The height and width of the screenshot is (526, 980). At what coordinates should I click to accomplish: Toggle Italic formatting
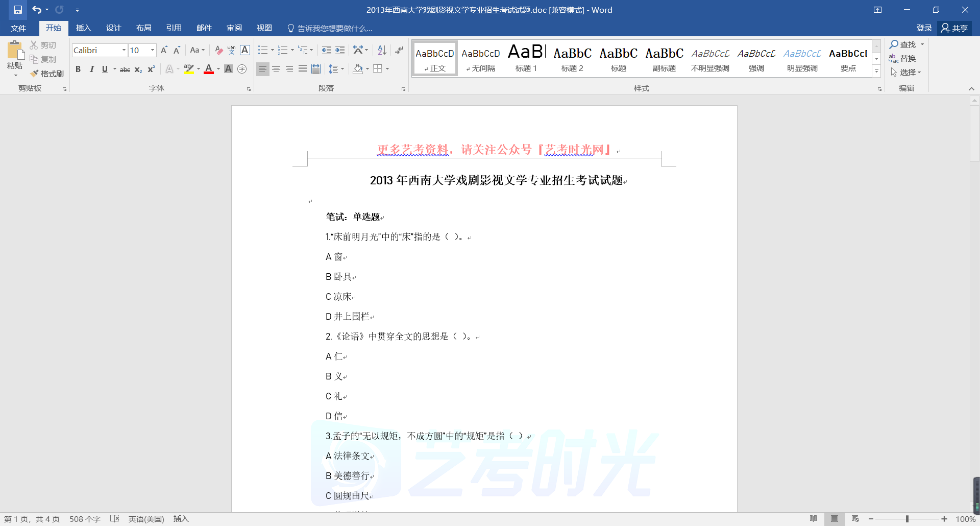point(91,69)
